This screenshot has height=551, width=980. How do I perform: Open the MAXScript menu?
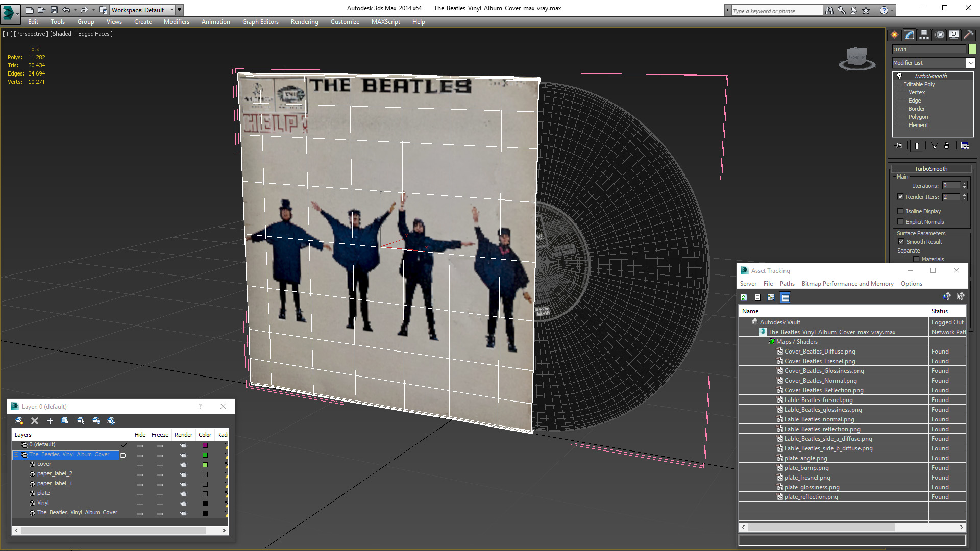(x=385, y=22)
